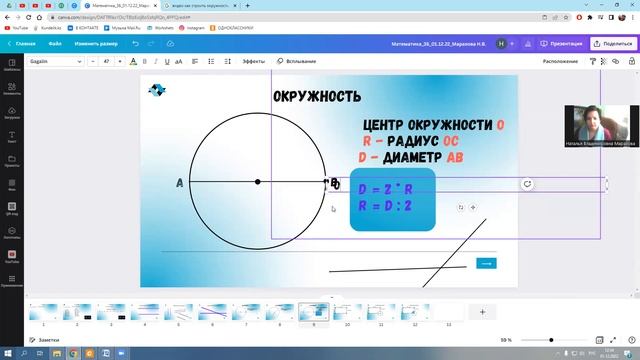
Task: Open the Chrome icon in the taskbar
Action: (73, 353)
